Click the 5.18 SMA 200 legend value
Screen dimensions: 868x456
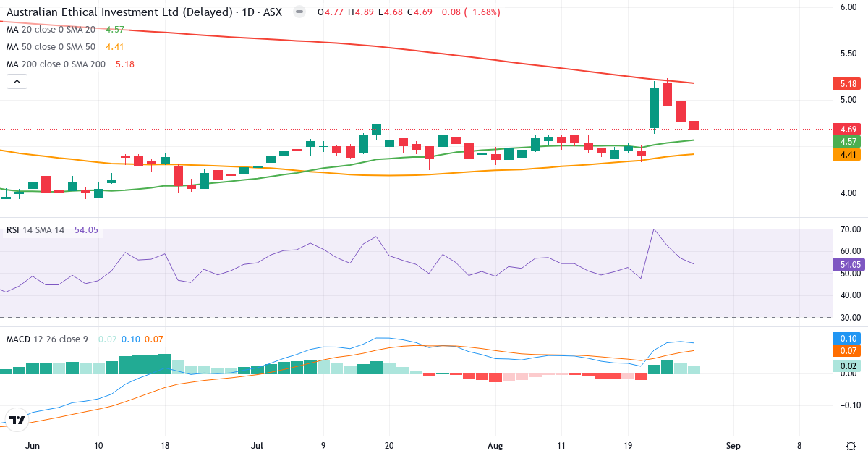125,64
